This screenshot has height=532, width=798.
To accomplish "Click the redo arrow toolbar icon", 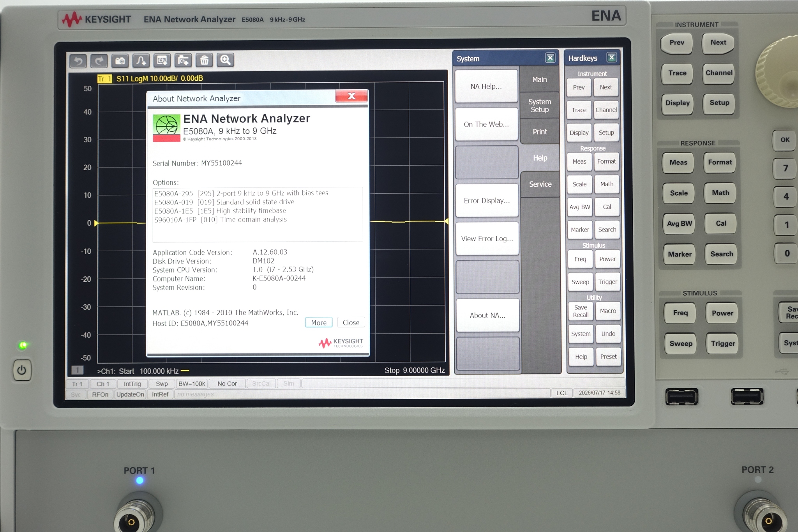I will coord(99,61).
